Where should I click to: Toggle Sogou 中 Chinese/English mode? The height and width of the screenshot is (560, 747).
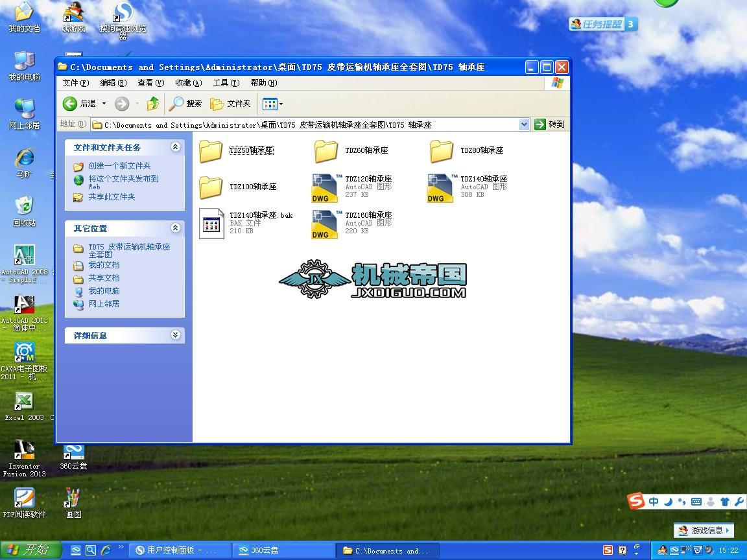click(x=654, y=502)
